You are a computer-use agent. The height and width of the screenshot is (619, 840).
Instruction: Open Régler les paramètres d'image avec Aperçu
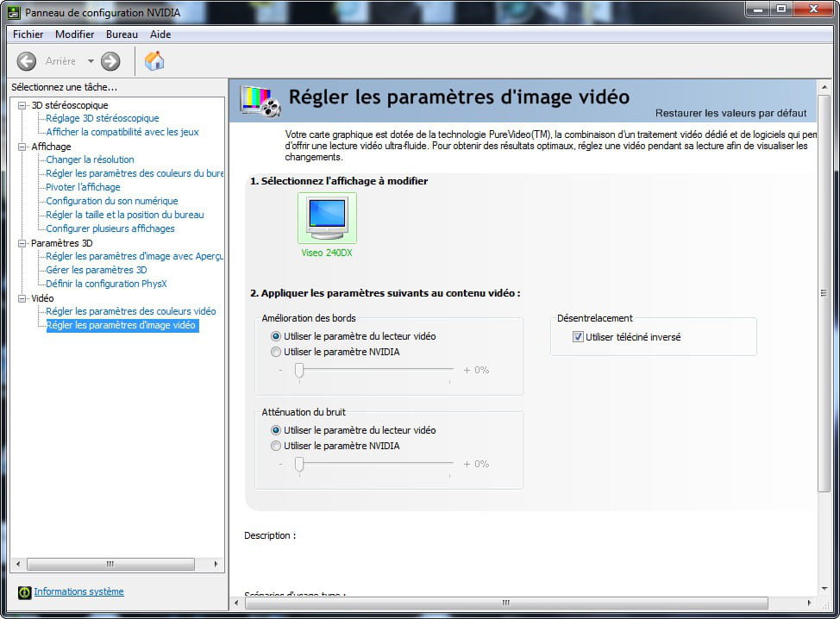135,257
